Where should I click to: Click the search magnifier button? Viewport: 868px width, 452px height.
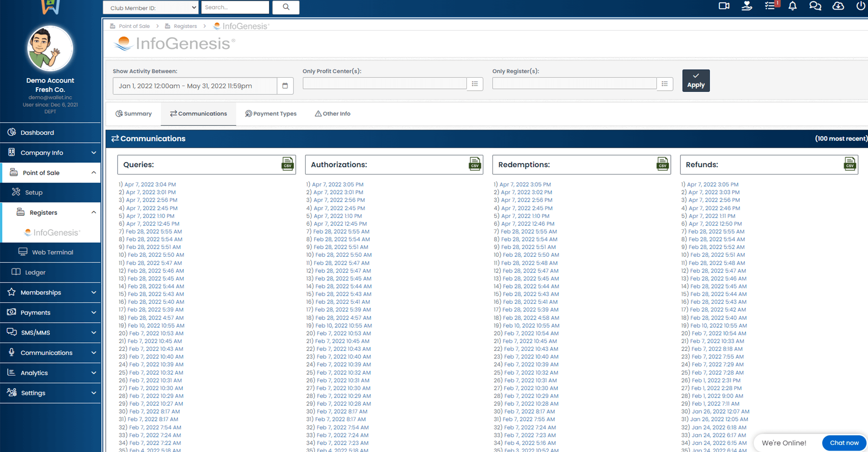pos(286,7)
